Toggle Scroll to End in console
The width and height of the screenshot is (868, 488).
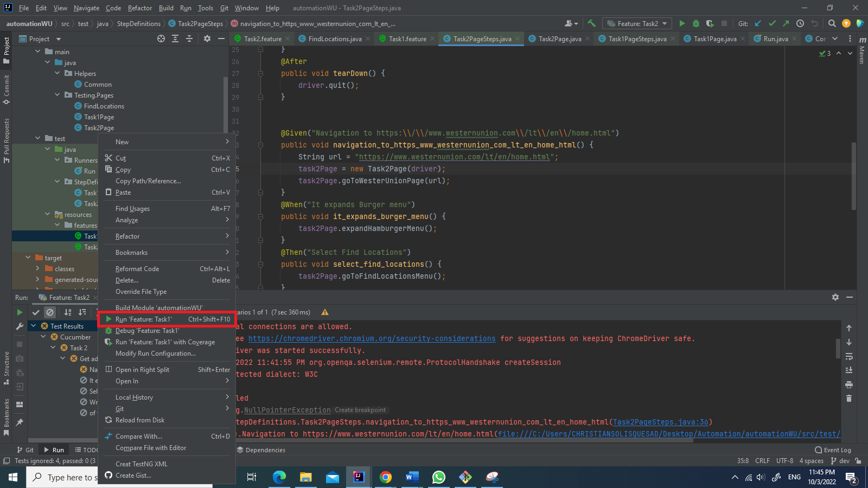849,370
